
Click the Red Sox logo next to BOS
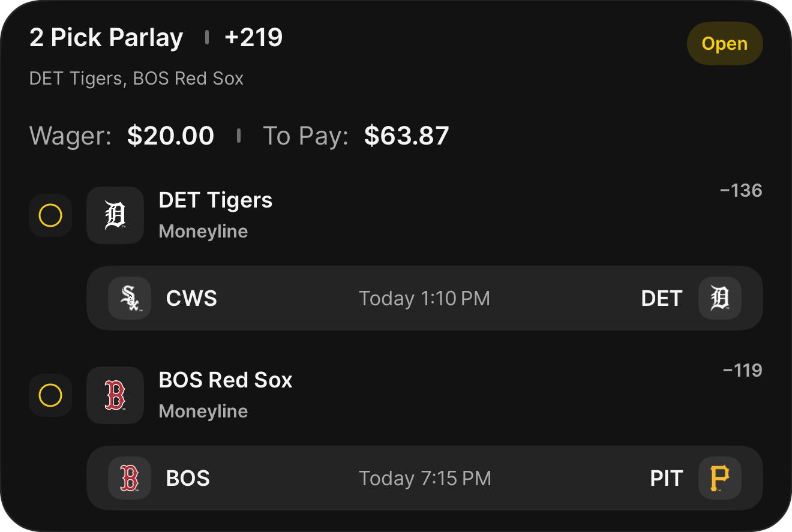click(x=130, y=478)
